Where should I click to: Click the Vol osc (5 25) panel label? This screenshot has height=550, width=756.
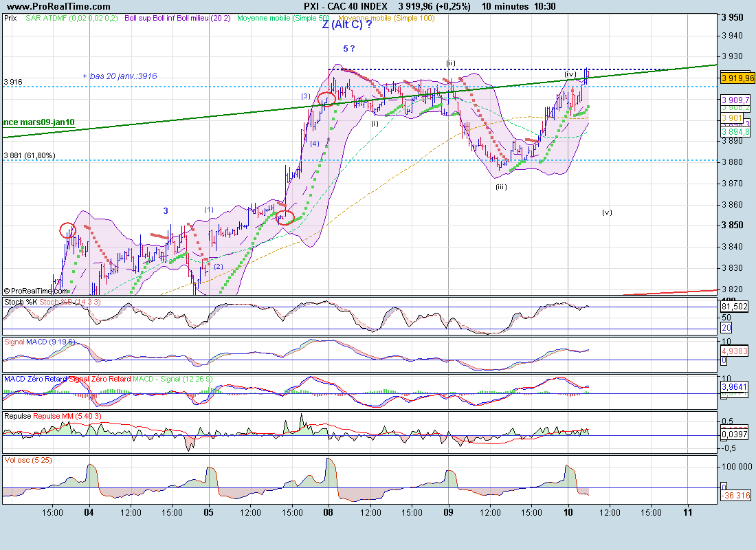pyautogui.click(x=28, y=460)
